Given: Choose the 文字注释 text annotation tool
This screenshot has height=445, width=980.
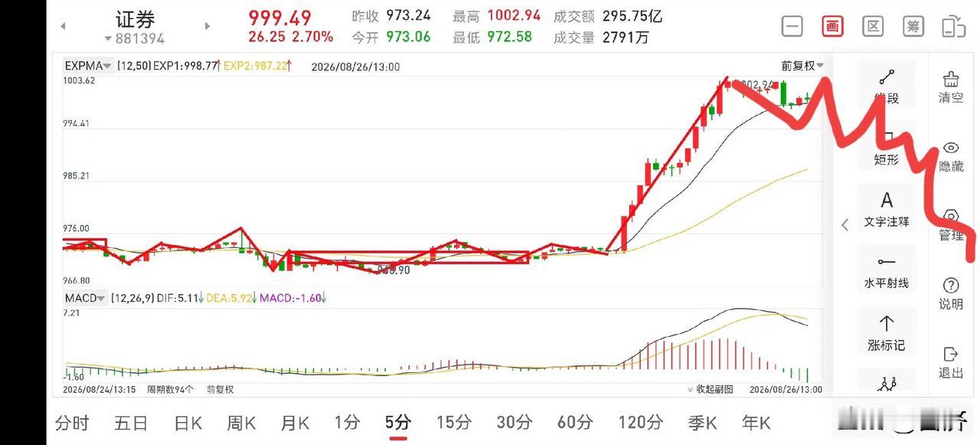Looking at the screenshot, I should click(x=887, y=210).
